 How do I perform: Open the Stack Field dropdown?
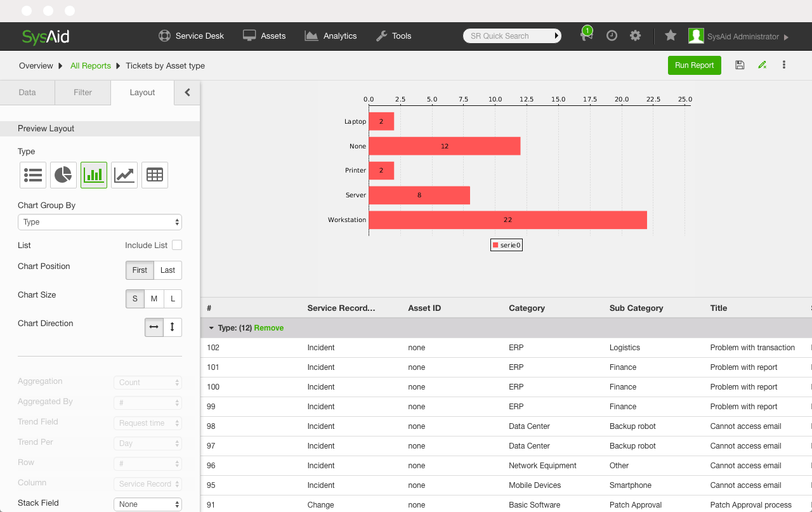(x=148, y=504)
